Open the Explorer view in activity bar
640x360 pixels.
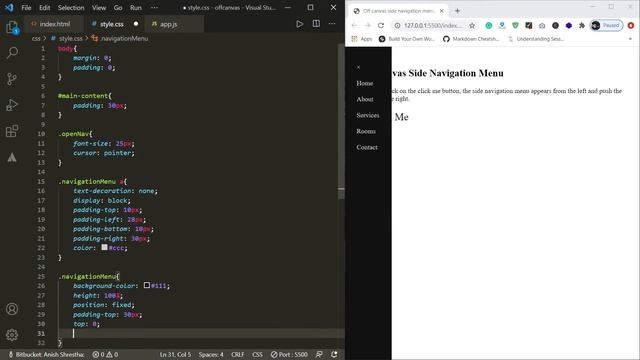12,27
